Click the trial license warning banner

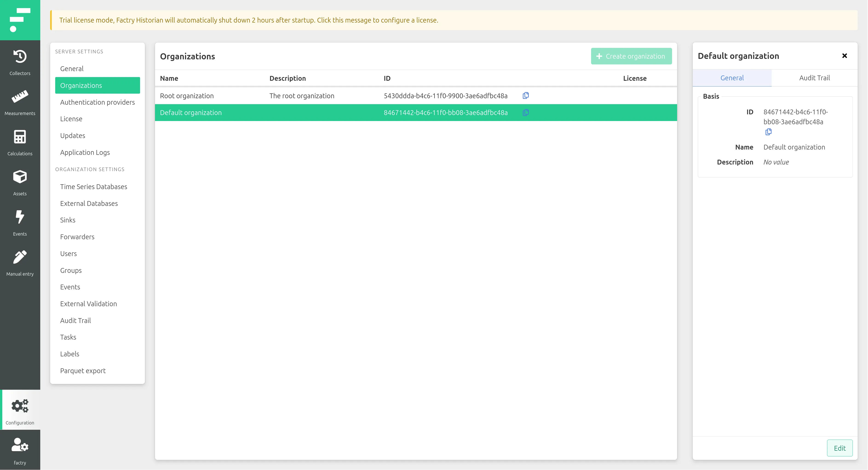pos(454,20)
